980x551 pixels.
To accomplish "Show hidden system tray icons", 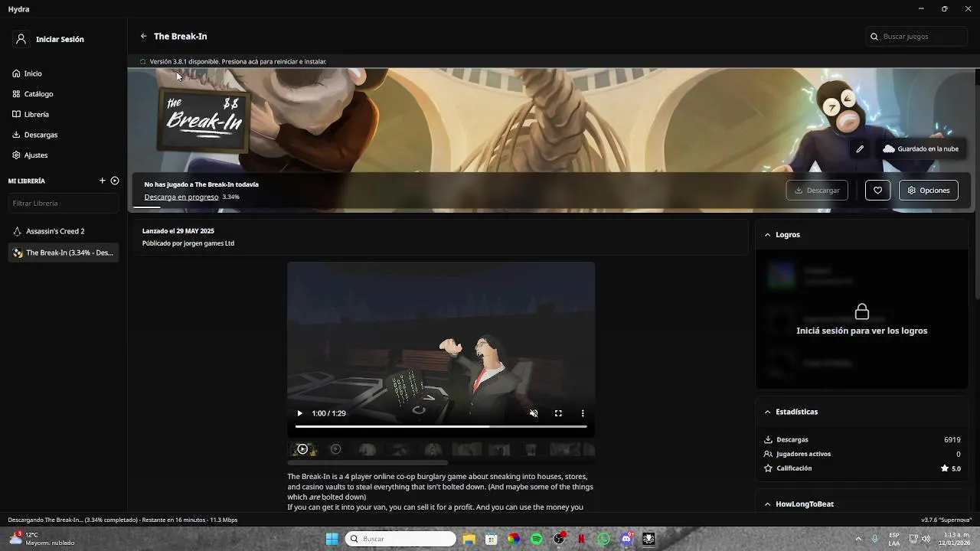I will [x=858, y=539].
